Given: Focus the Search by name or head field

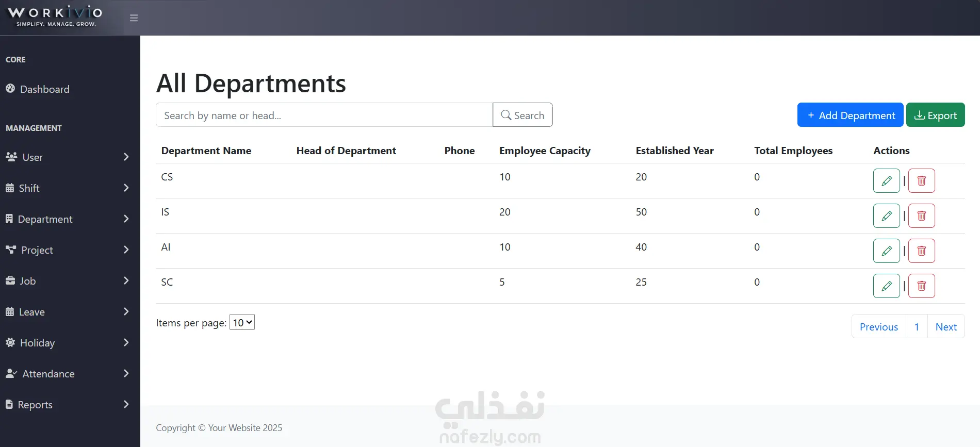Looking at the screenshot, I should click(x=324, y=115).
